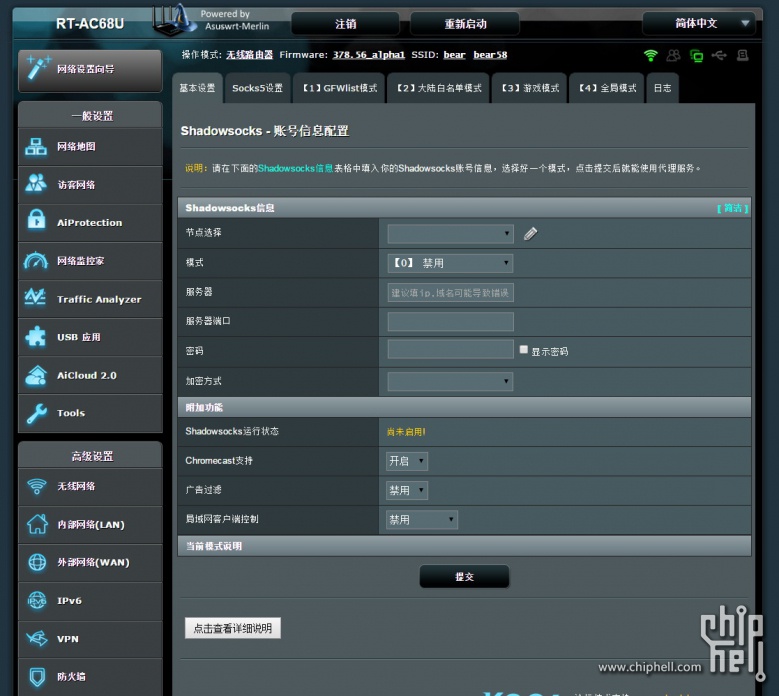
Task: Switch to the Socks5设置 tab
Action: (257, 88)
